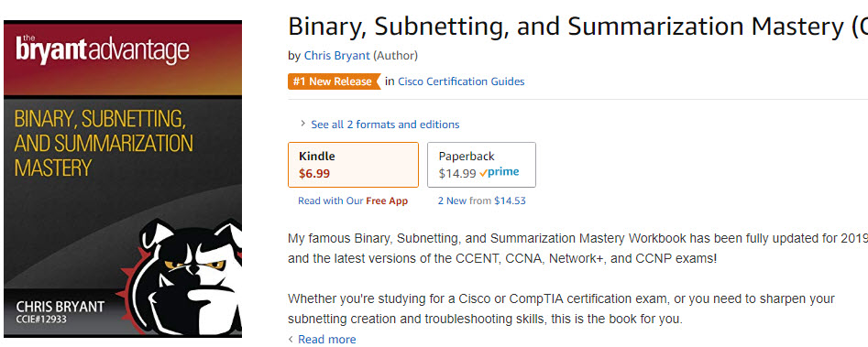Click the $6.99 Kindle price
Screen dimensions: 868x347
tap(314, 174)
